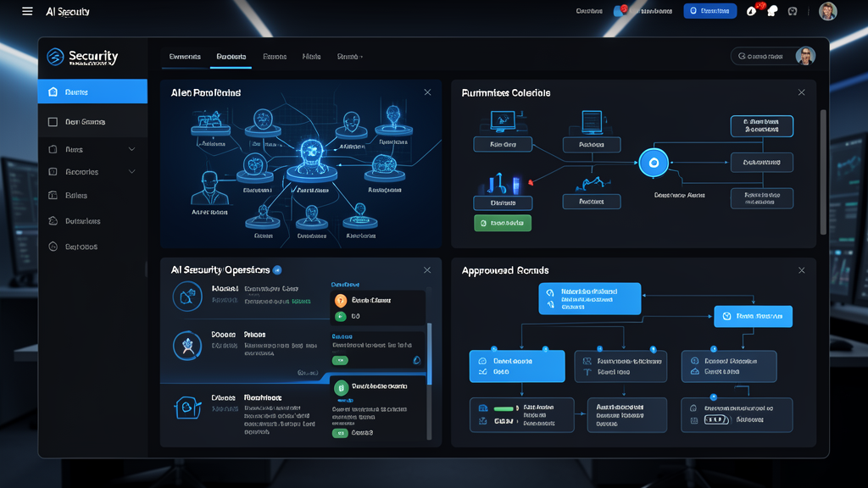Click the headset icon in the top bar
Screen dimensions: 868x488
[793, 11]
